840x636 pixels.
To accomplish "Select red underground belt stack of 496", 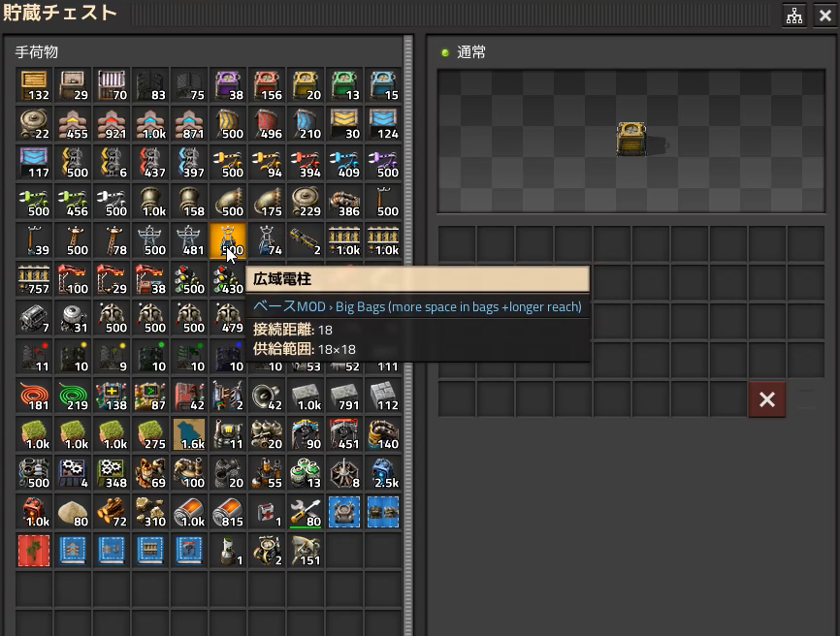I will pyautogui.click(x=267, y=124).
